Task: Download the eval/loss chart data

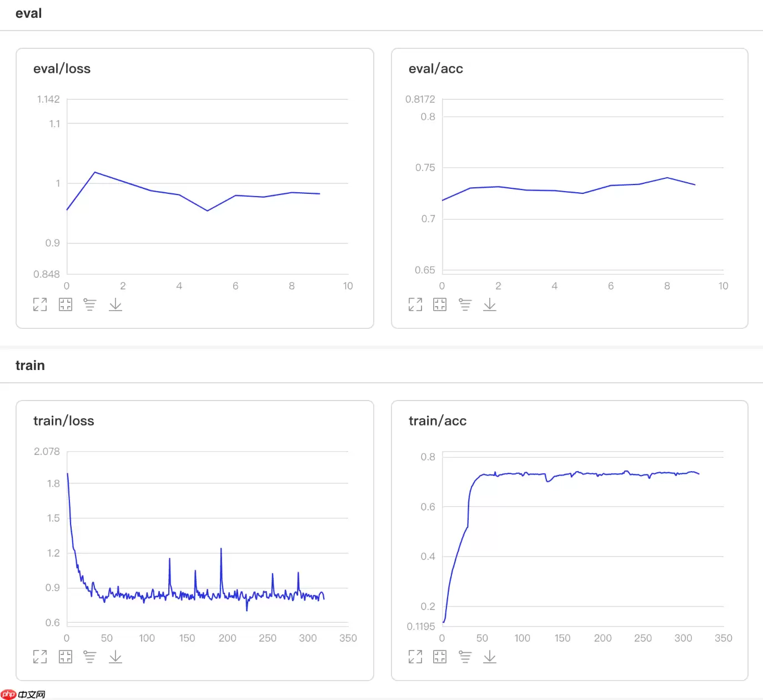Action: click(x=116, y=304)
